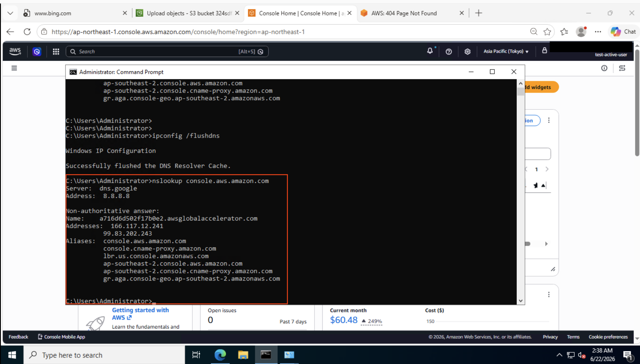Viewport: 640px width, 364px height.
Task: Go to previous page in widget pagination
Action: [x=526, y=169]
